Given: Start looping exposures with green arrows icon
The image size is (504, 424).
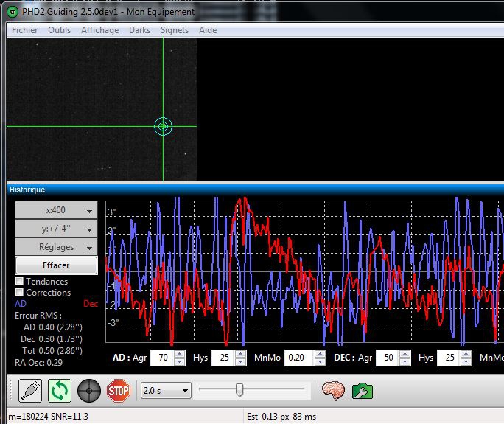Looking at the screenshot, I should click(x=60, y=391).
